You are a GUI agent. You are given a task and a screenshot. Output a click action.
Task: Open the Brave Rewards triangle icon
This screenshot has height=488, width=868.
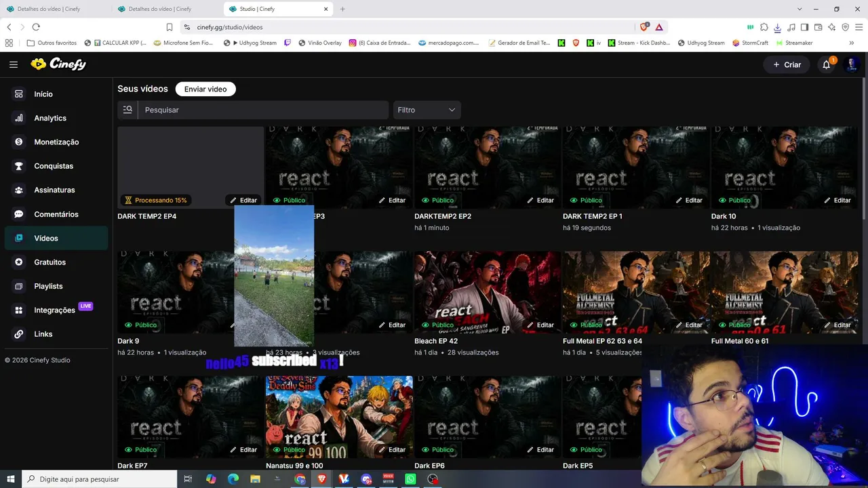pyautogui.click(x=658, y=27)
